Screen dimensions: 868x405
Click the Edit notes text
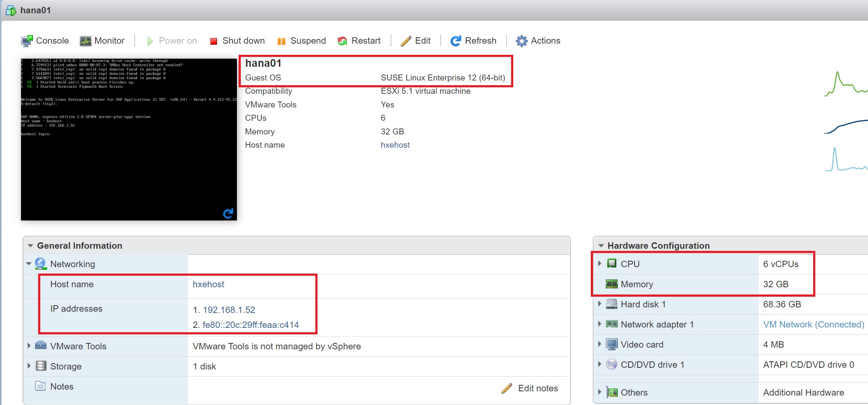538,388
